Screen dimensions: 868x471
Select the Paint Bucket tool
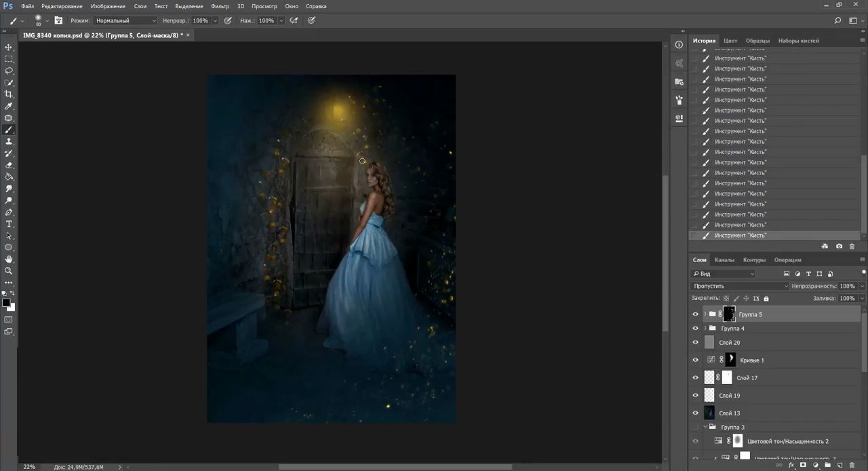click(x=9, y=177)
